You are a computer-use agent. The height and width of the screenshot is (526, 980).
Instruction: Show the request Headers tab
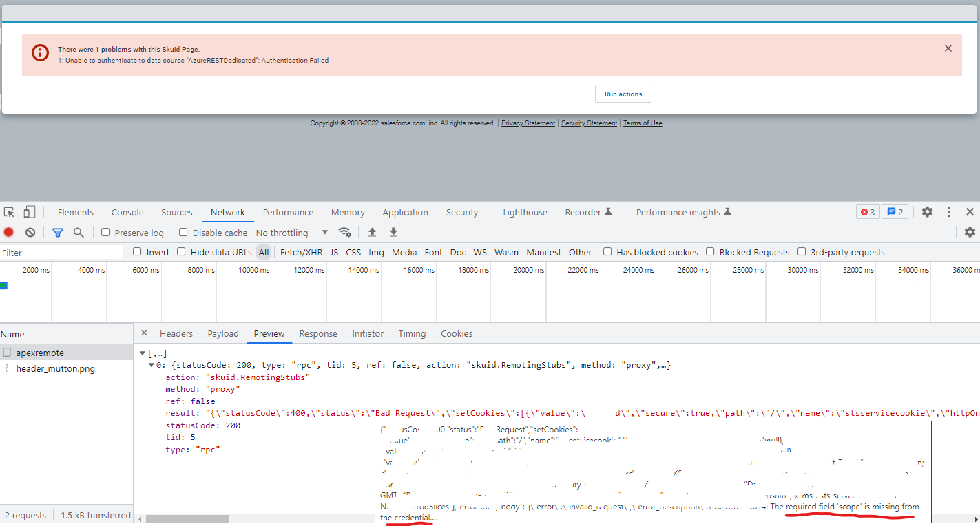176,333
